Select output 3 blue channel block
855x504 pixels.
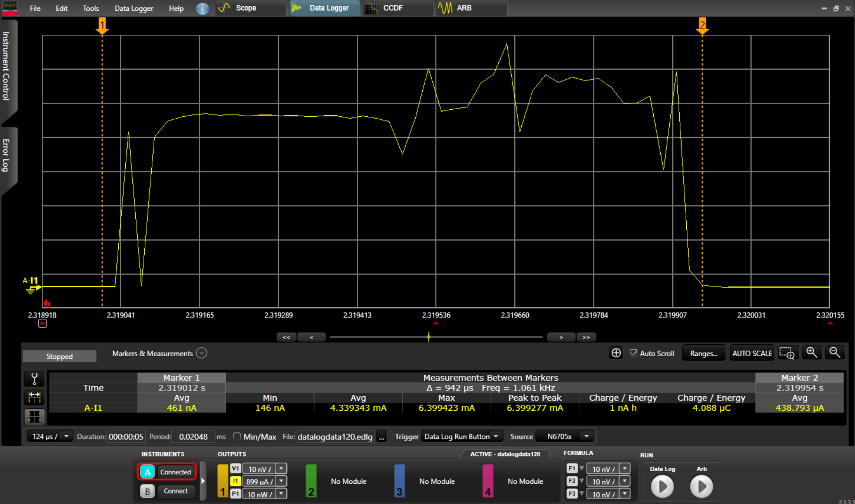(399, 481)
